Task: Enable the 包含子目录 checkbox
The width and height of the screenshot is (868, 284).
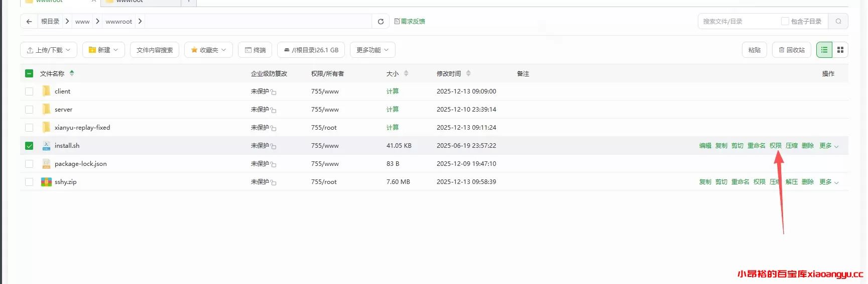Action: 785,21
